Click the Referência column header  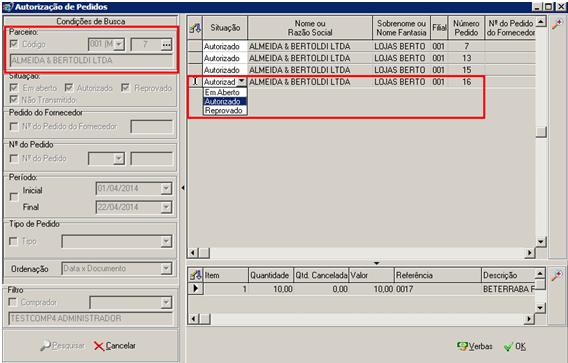coord(438,275)
